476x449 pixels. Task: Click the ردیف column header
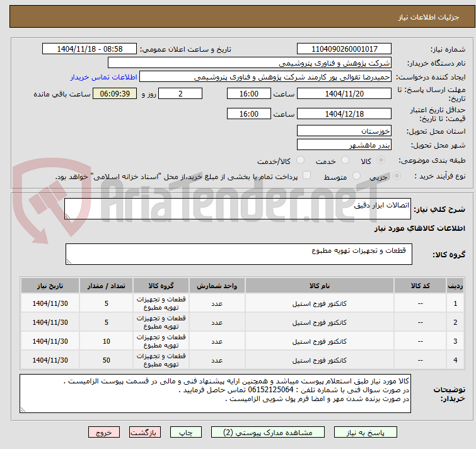click(x=455, y=286)
